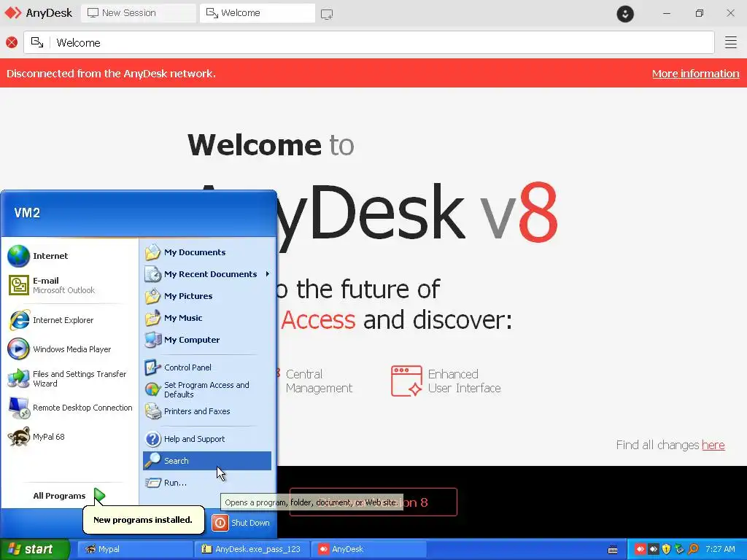Click the Transfer Wizard icon
This screenshot has width=747, height=560.
(x=18, y=378)
